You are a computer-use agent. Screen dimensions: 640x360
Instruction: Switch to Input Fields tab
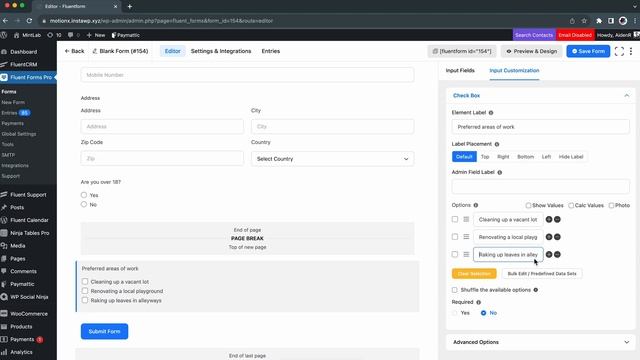pos(460,71)
